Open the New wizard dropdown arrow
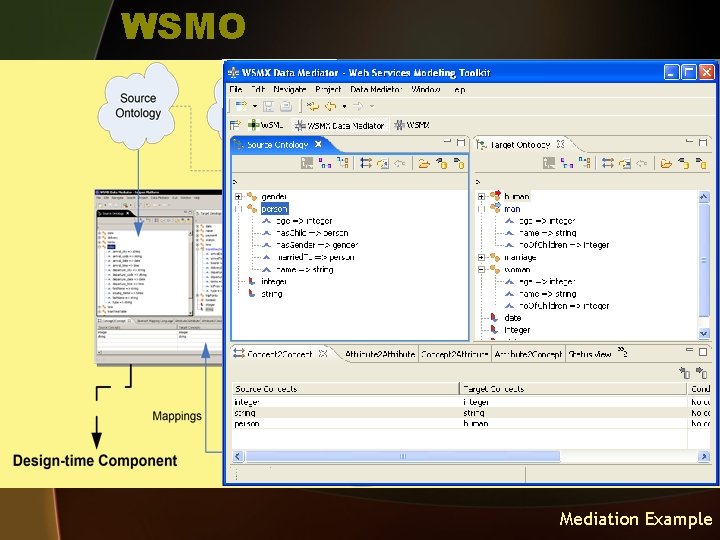 255,107
